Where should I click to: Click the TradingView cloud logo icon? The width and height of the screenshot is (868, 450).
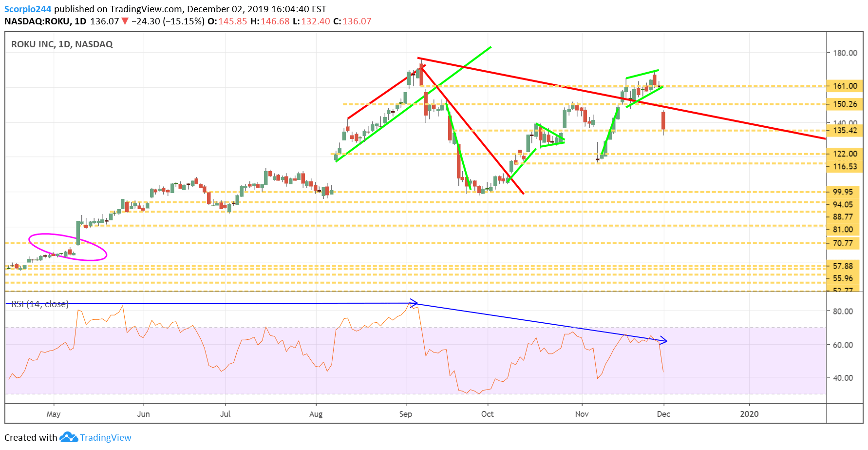coord(69,437)
